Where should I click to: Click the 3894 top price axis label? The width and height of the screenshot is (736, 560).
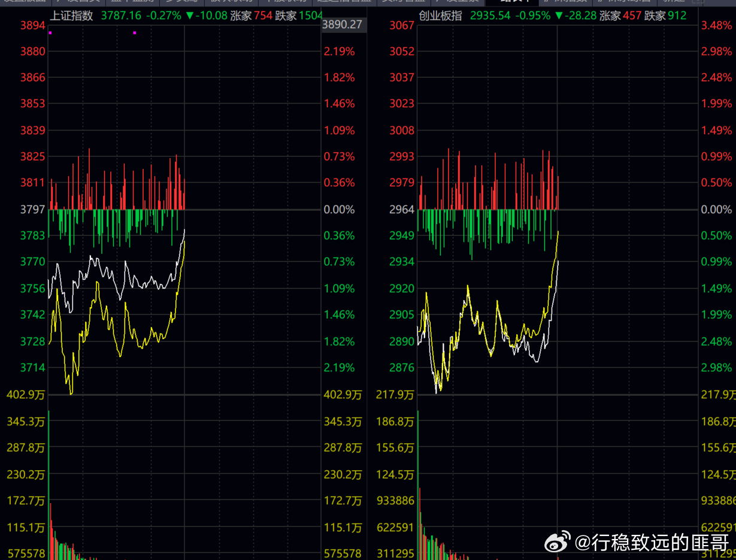point(33,25)
